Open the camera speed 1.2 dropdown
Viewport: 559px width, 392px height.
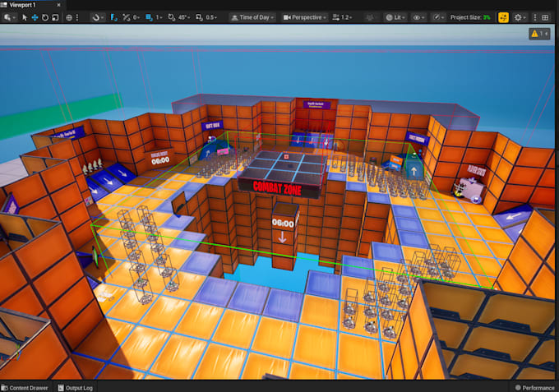click(x=342, y=17)
